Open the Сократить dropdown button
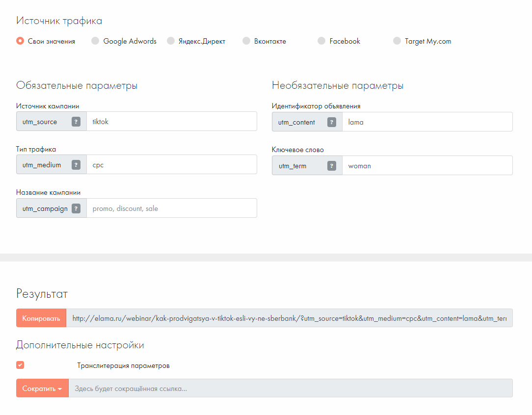 click(x=42, y=389)
